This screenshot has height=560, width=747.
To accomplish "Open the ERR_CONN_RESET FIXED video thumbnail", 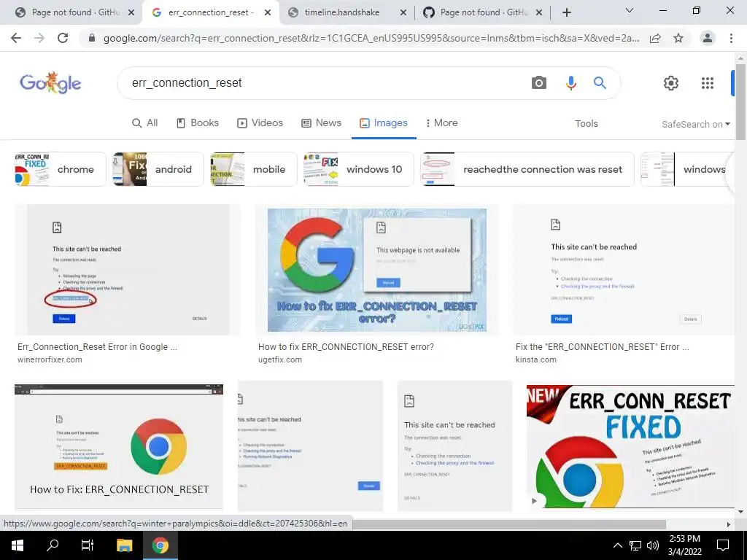I will point(630,446).
